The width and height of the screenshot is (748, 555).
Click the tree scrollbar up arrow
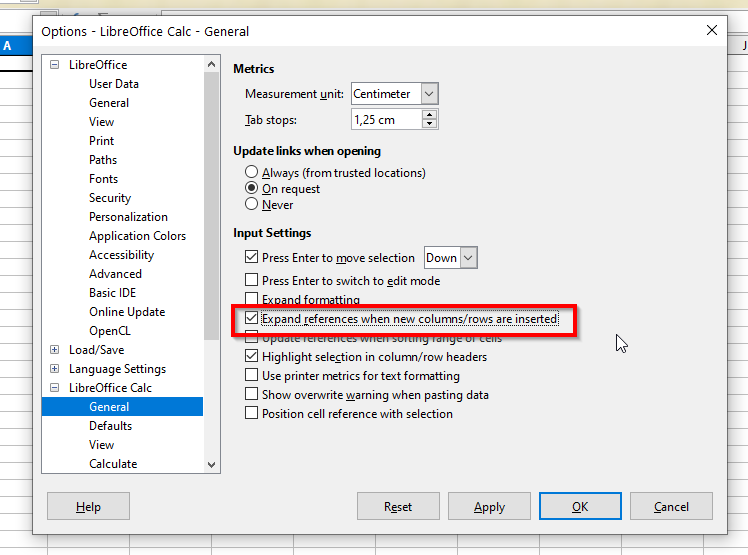click(x=211, y=64)
